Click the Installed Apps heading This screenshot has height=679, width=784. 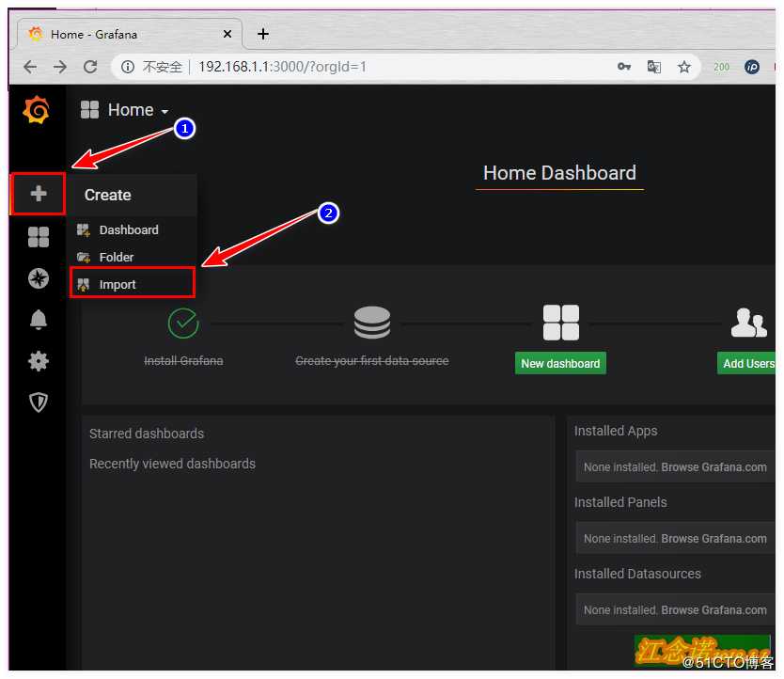click(616, 431)
